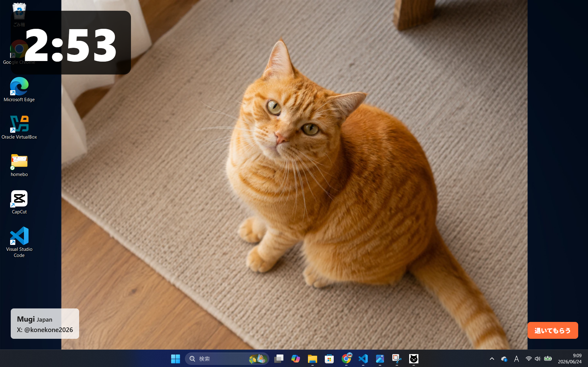Open Task View from the taskbar

point(279,359)
